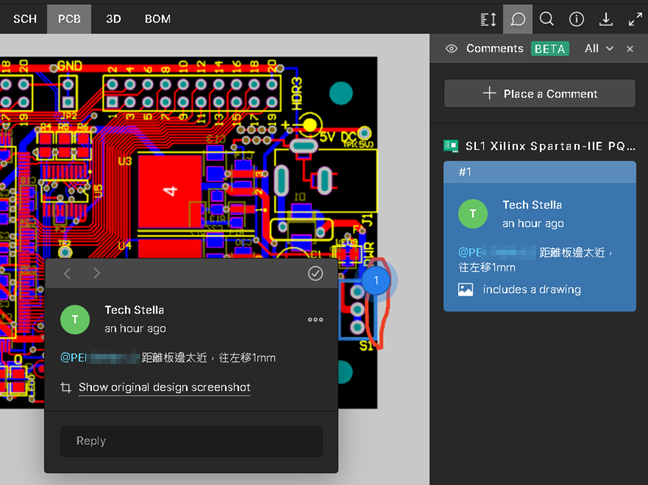
Task: Click the download icon in the toolbar
Action: (x=606, y=19)
